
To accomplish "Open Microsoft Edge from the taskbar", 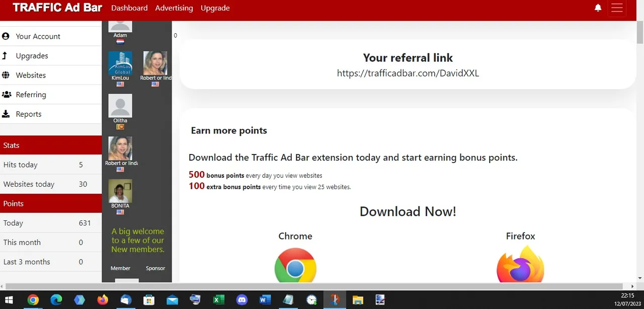I will pos(56,300).
